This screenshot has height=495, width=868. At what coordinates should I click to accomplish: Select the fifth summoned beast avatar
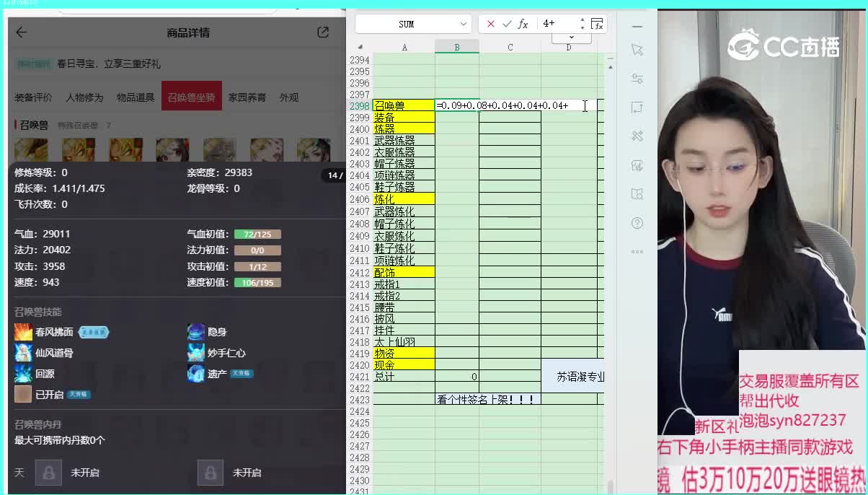point(219,150)
